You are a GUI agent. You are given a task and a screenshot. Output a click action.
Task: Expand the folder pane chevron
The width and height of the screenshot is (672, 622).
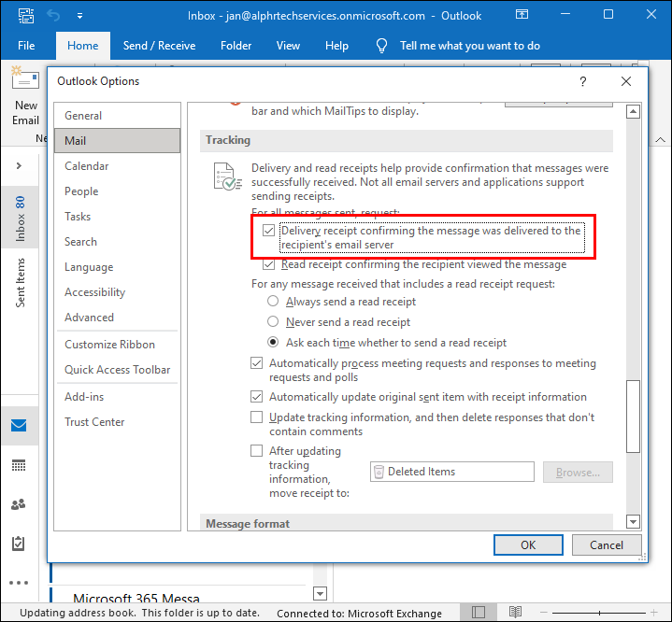(19, 166)
